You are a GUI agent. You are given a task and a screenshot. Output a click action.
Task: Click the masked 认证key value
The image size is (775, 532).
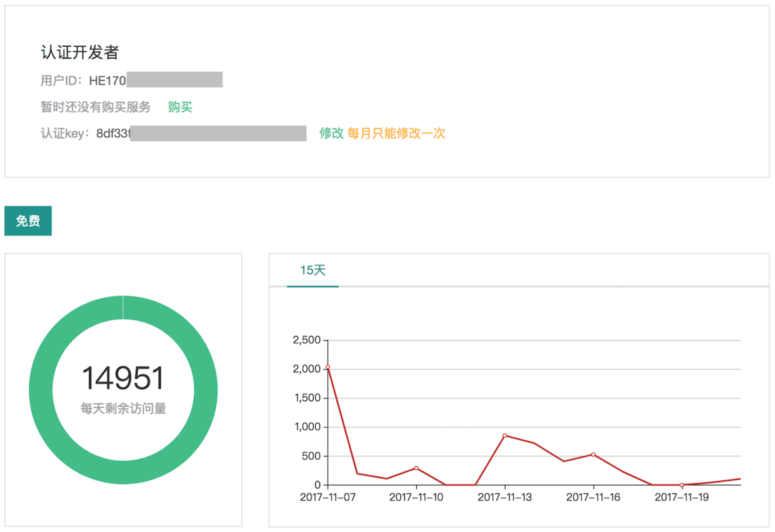coord(218,133)
